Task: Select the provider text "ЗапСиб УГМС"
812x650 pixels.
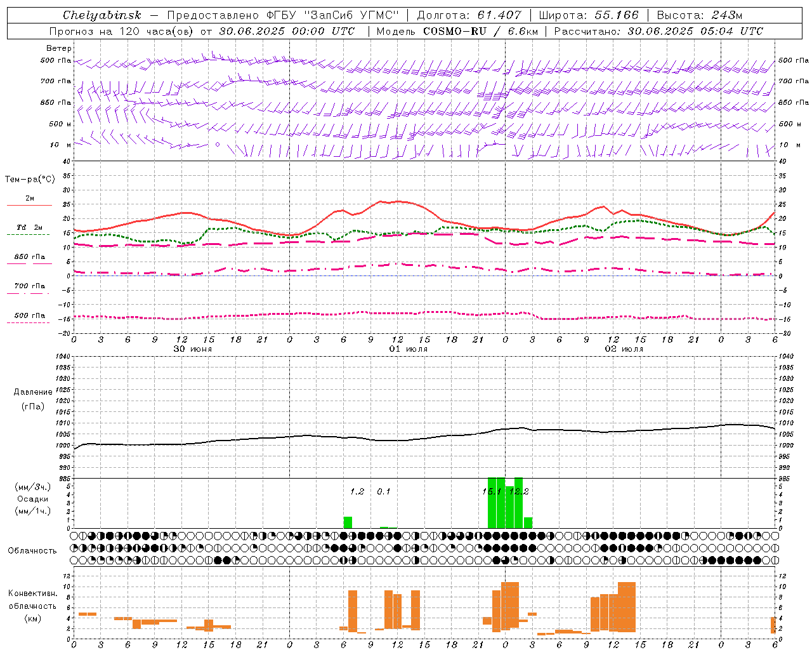Action: [353, 15]
